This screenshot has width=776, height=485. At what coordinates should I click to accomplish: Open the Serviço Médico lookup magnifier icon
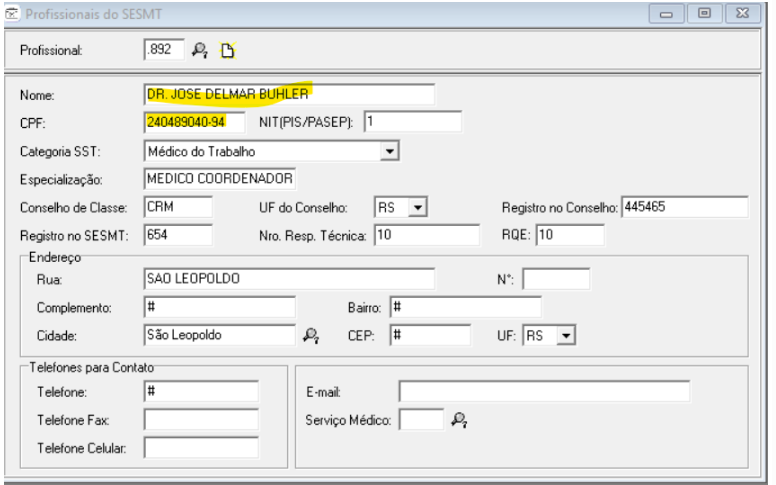coord(459,421)
